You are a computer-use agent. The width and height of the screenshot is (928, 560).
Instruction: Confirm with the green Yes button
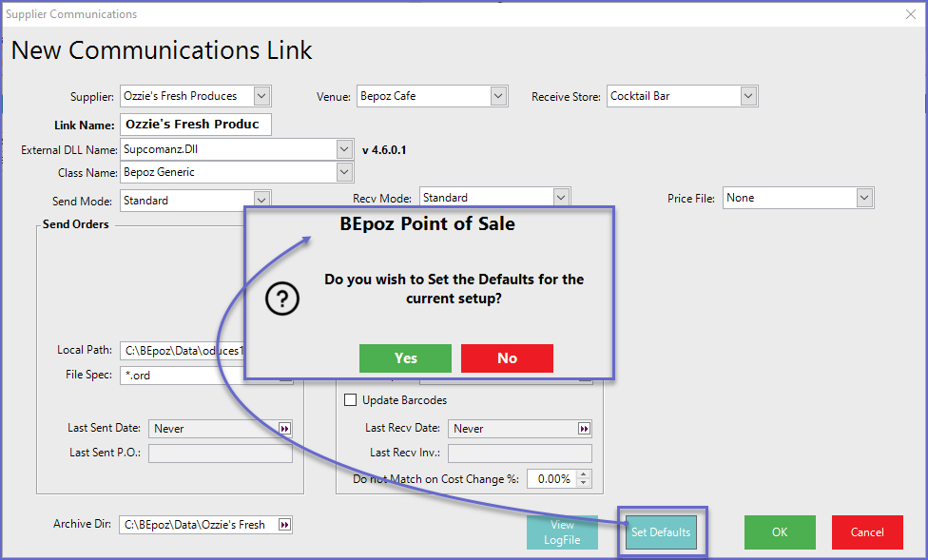tap(405, 358)
